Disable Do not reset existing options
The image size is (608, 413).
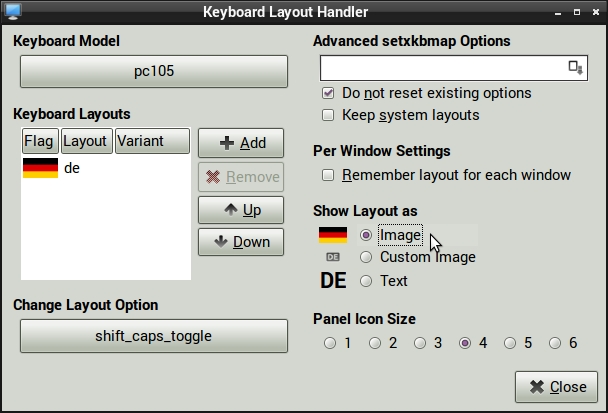[x=328, y=93]
